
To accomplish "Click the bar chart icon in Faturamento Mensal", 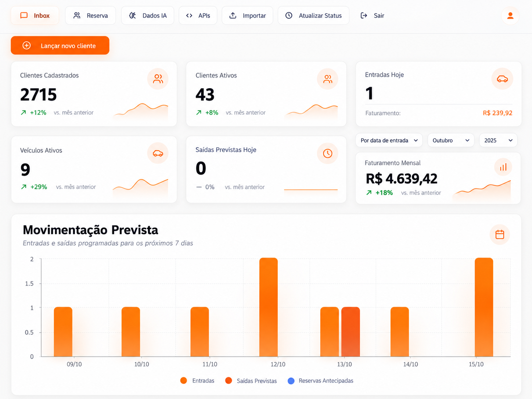I will (503, 167).
